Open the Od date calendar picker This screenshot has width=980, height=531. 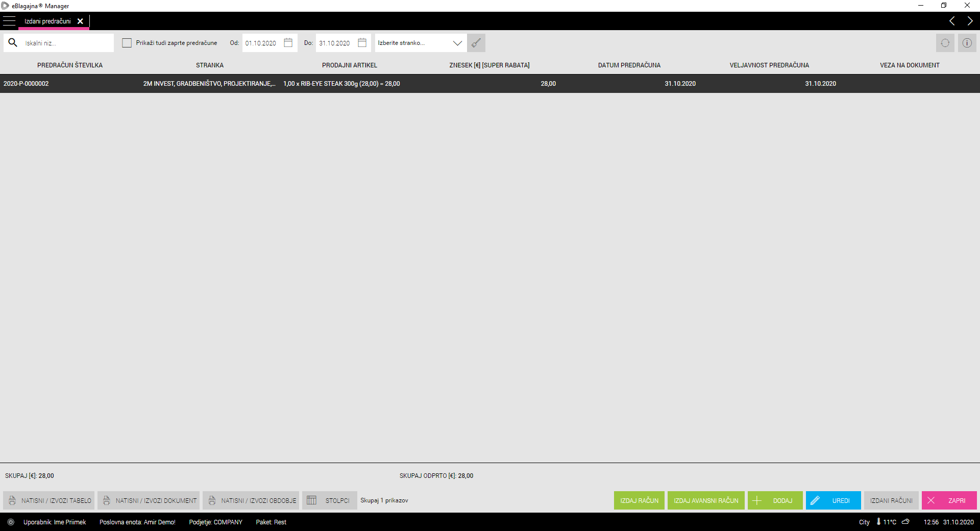click(x=288, y=43)
